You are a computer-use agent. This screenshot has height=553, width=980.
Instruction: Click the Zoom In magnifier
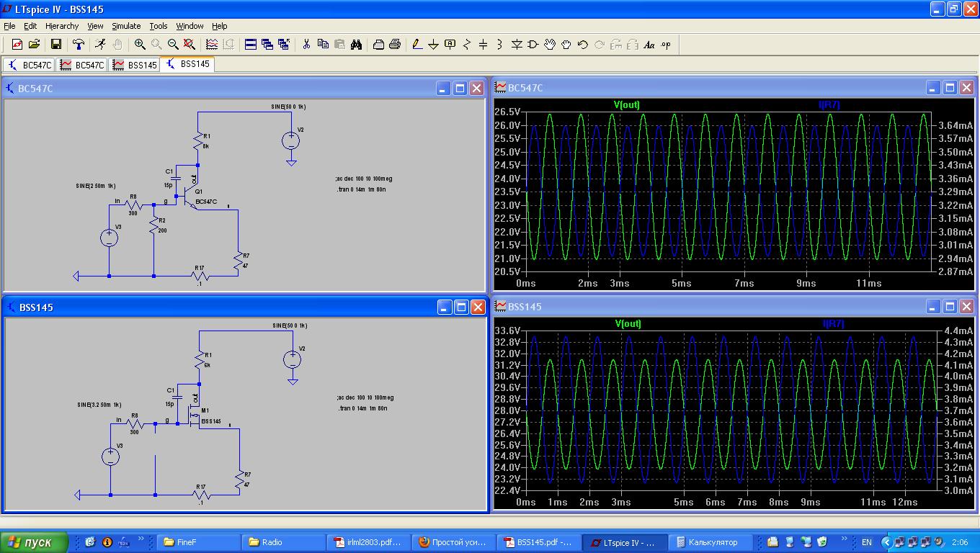(140, 45)
